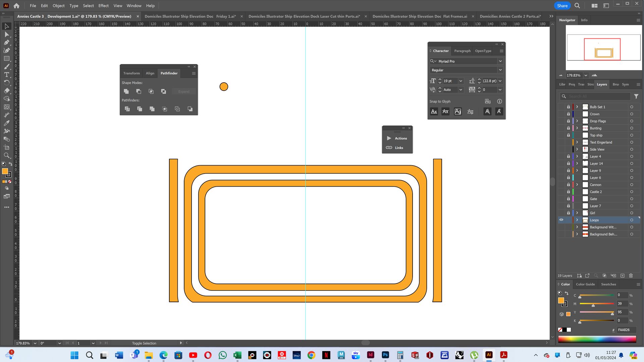Expand the Loops layer contents
The width and height of the screenshot is (644, 362).
pyautogui.click(x=577, y=220)
